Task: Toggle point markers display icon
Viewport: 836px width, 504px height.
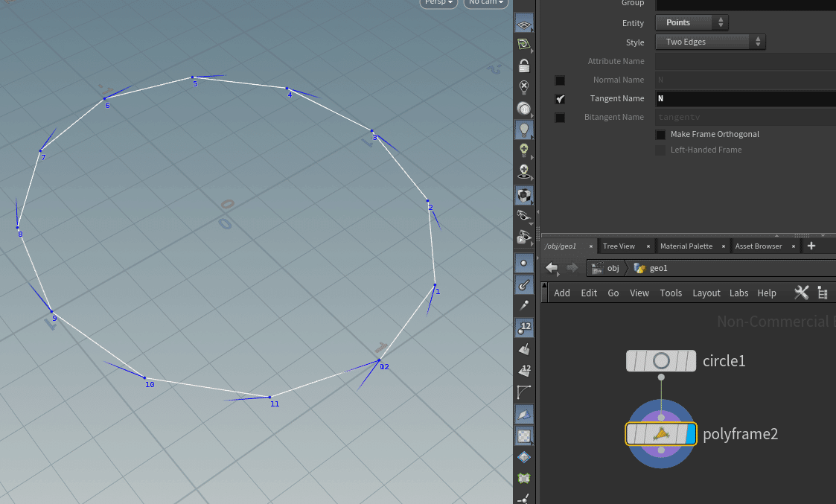Action: click(x=524, y=263)
